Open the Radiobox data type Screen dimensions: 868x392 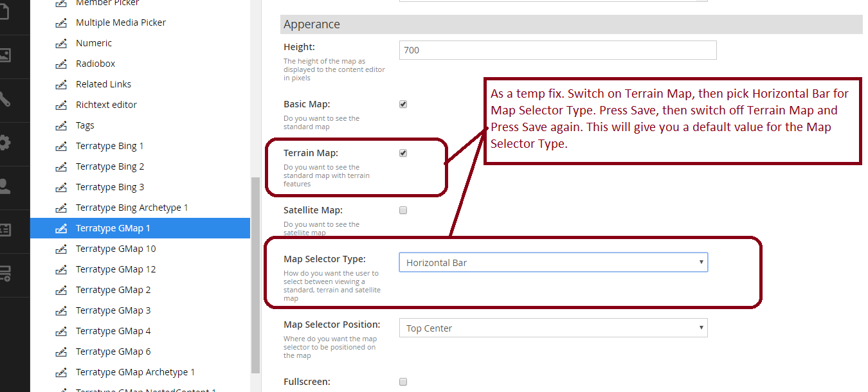point(96,64)
